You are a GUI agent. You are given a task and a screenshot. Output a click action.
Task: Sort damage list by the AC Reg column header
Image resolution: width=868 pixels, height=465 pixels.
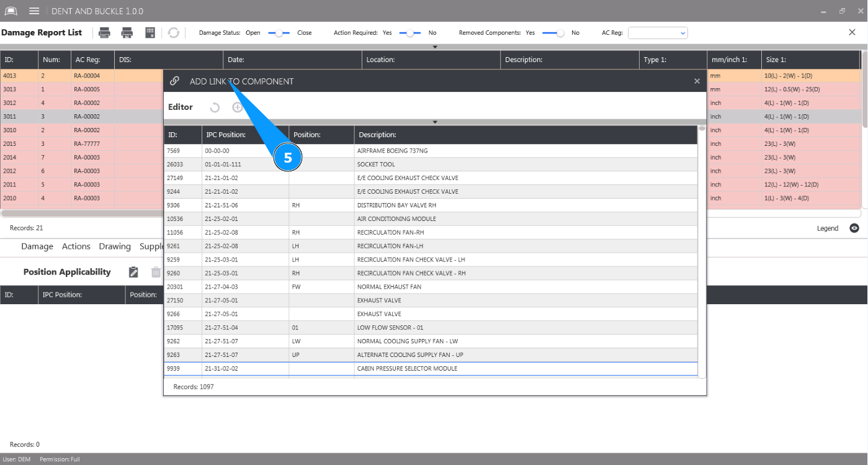(93, 60)
